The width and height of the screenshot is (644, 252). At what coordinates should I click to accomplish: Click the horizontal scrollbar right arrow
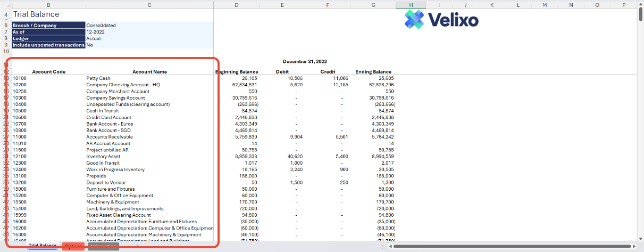point(633,247)
